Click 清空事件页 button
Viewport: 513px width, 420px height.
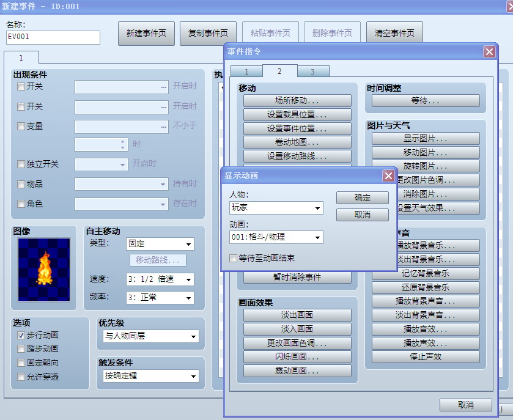[394, 33]
